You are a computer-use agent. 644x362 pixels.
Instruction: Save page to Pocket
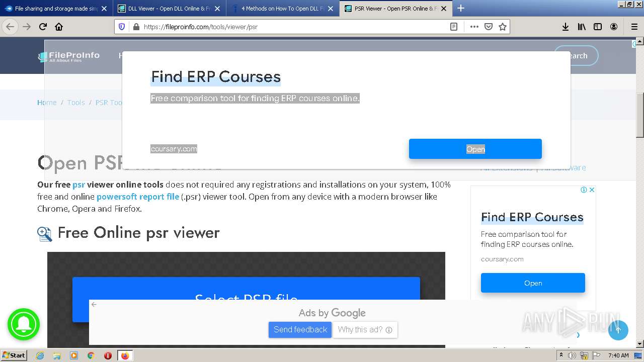(x=488, y=27)
